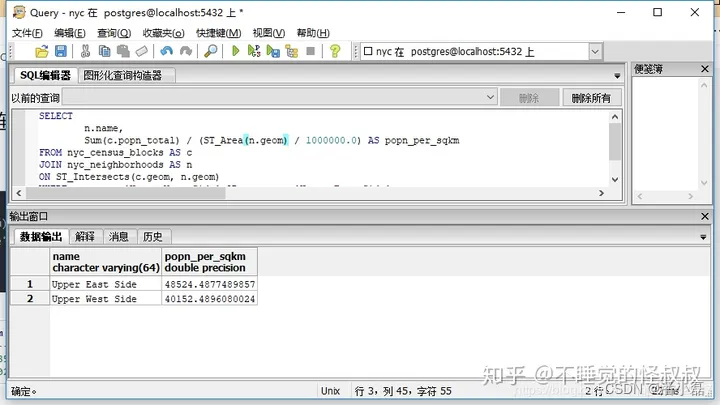720x405 pixels.
Task: Click ST_Intersects in the ON clause
Action: 93,177
